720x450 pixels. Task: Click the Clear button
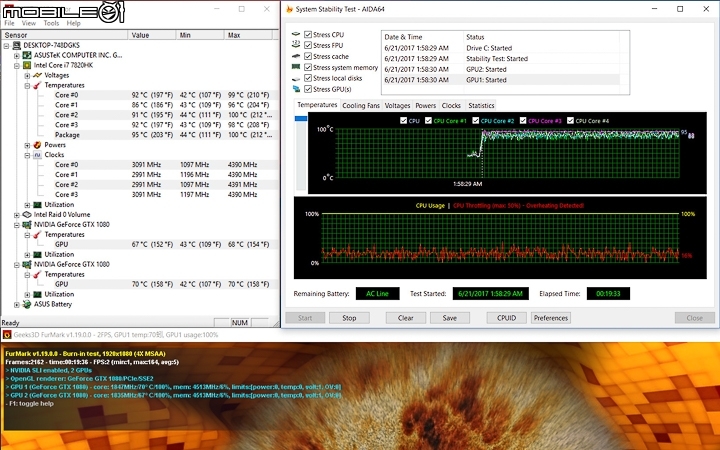tap(405, 318)
